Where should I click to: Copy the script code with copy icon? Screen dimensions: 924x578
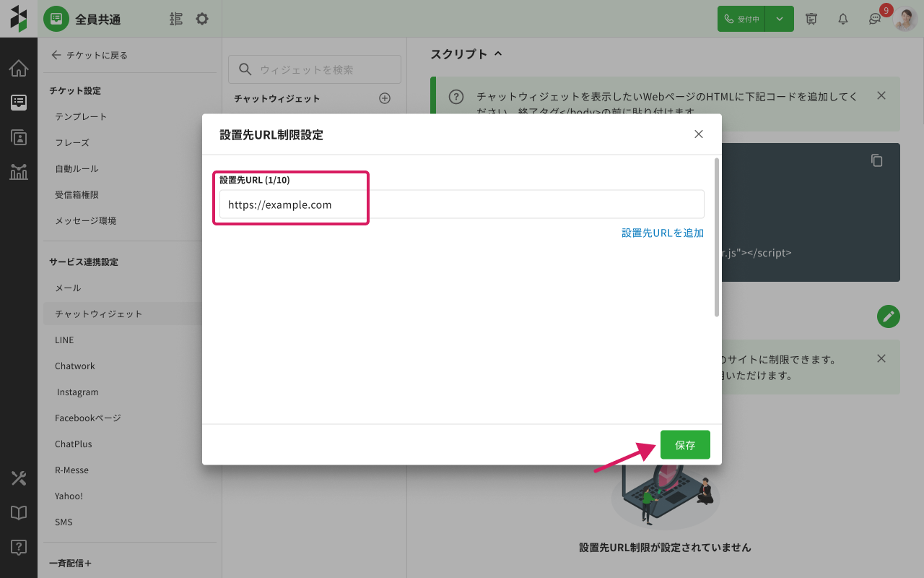pos(876,160)
